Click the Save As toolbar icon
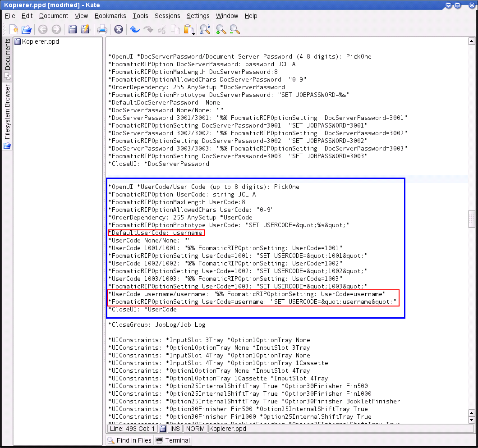The height and width of the screenshot is (448, 478). coord(85,30)
